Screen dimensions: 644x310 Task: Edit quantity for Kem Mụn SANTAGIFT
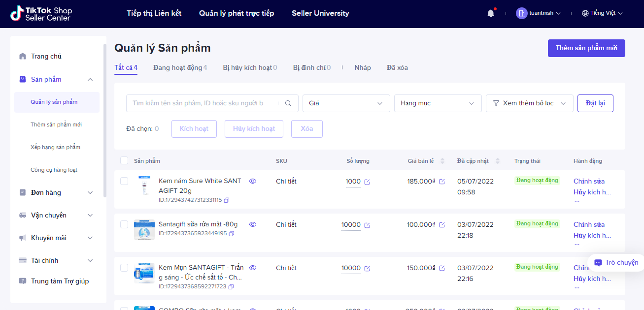(367, 269)
